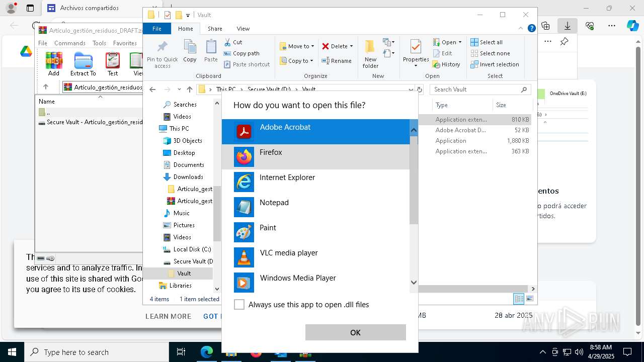Click Add in the WinRAR toolbar
Viewport: 644px width, 362px height.
[54, 64]
